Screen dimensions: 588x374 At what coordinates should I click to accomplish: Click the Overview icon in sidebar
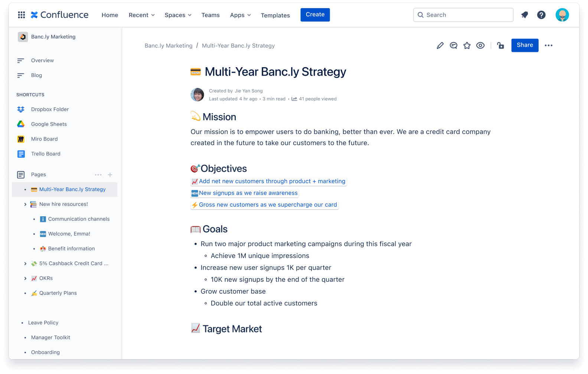[21, 60]
